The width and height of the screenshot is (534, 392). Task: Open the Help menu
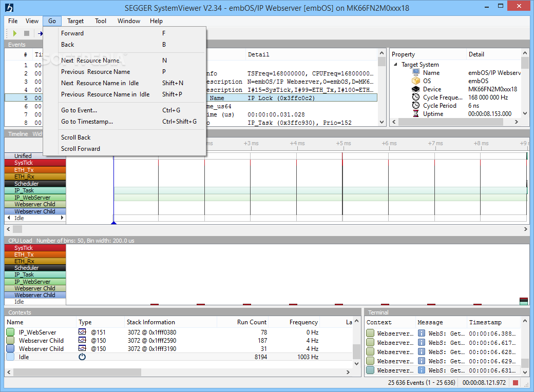point(156,21)
